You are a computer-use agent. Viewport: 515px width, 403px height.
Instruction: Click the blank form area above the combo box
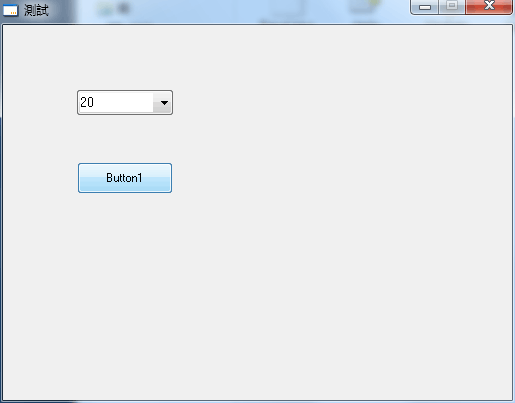pos(125,57)
